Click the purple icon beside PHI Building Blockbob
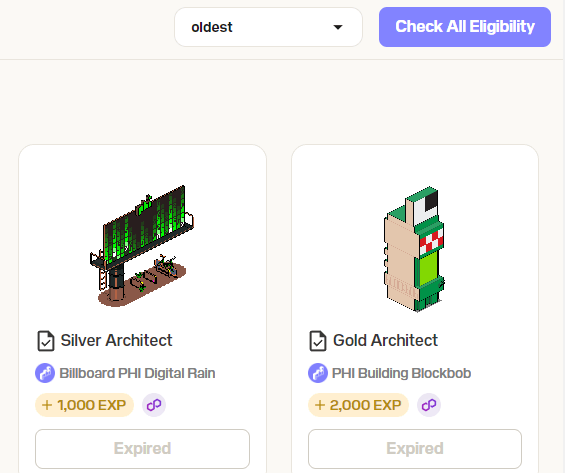565x473 pixels. (318, 373)
